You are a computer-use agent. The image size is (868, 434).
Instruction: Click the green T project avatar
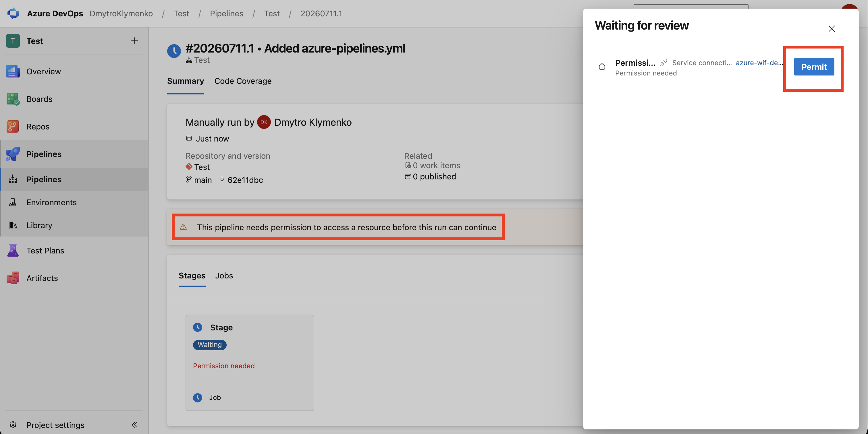point(13,41)
